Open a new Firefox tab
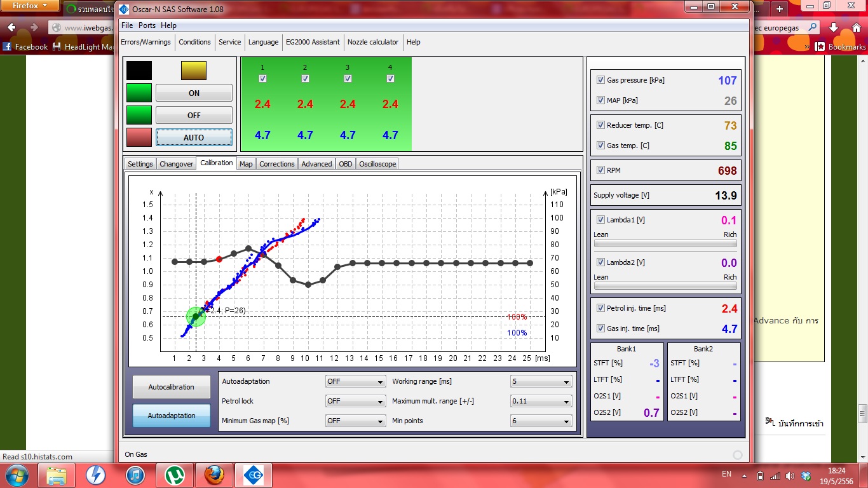 pos(780,9)
